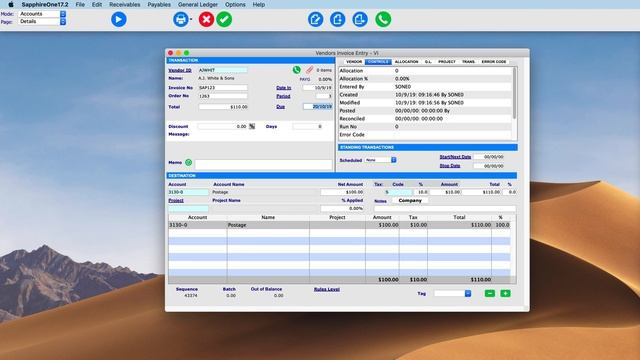Click the empty Project code field
640x360 pixels.
pos(188,209)
